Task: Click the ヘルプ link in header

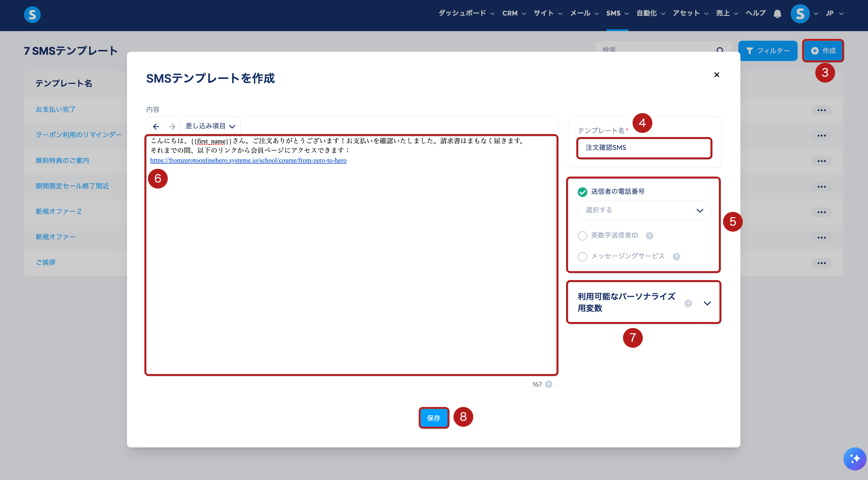Action: [x=755, y=13]
